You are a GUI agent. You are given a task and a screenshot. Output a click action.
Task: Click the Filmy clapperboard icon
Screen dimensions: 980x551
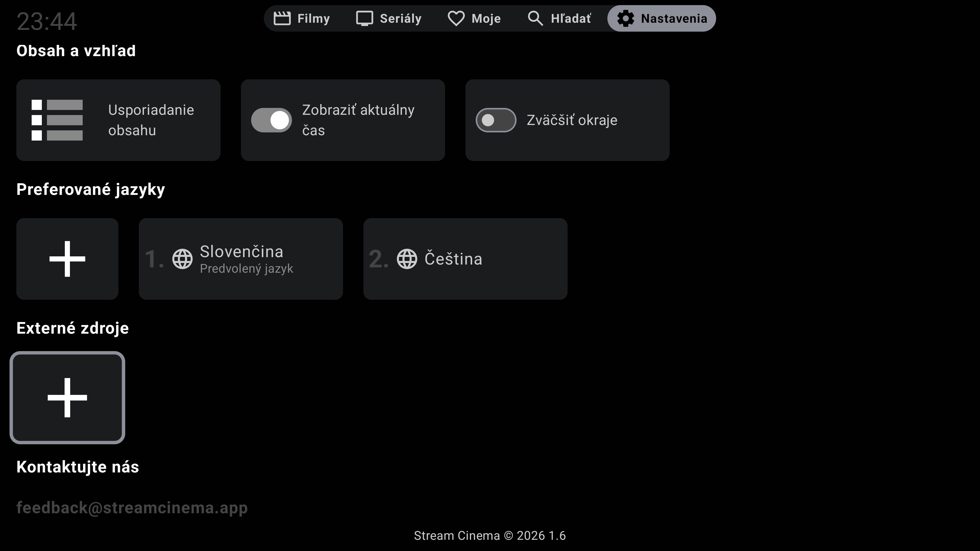point(282,18)
